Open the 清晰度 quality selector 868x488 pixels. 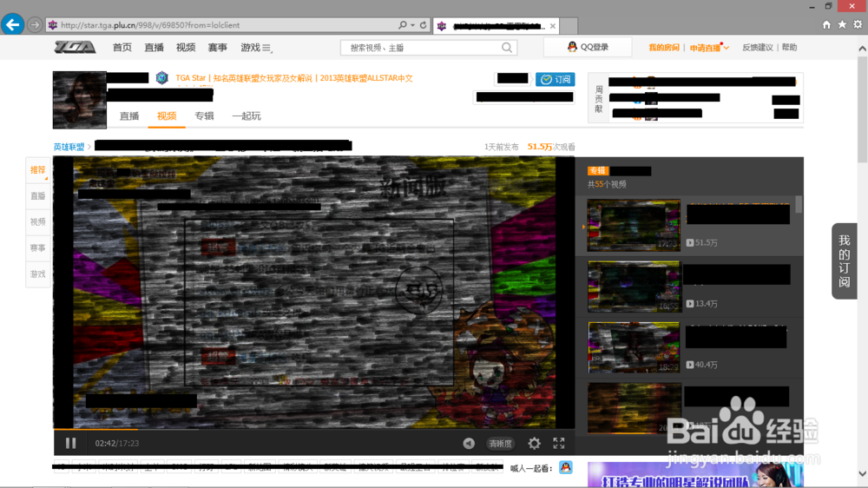point(500,444)
